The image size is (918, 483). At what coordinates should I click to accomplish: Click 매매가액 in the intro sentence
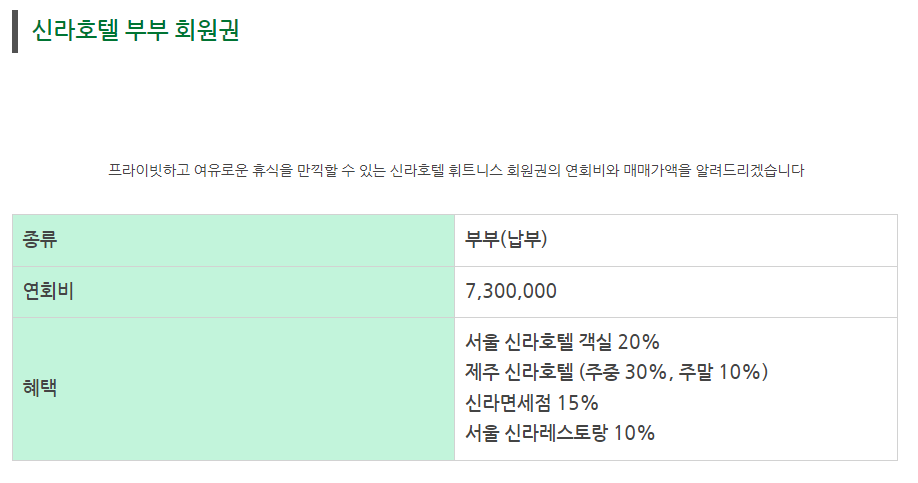(x=657, y=170)
